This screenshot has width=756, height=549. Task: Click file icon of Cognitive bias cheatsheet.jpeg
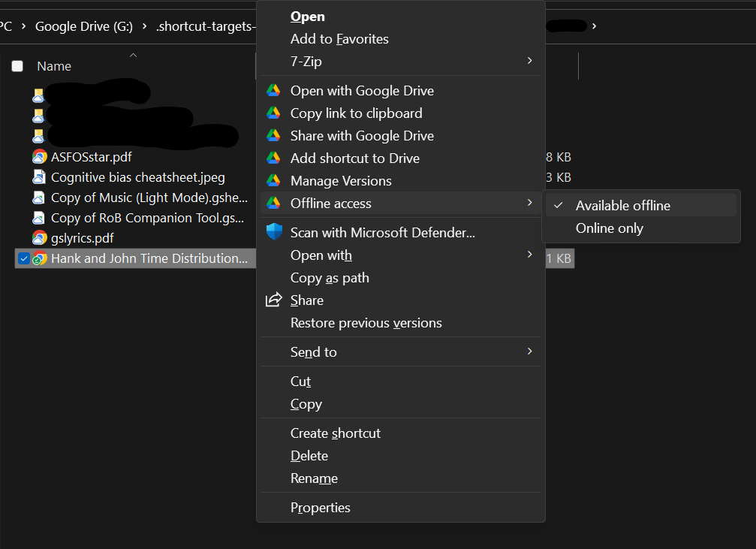click(39, 177)
